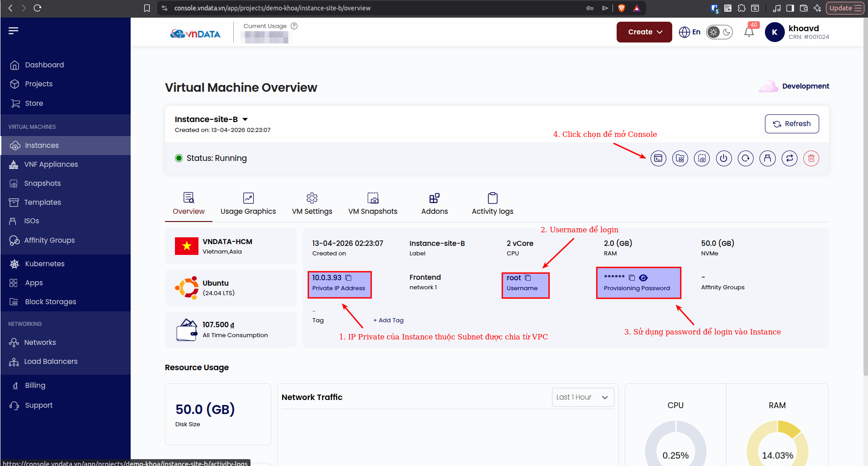
Task: Copy the root username
Action: 528,278
